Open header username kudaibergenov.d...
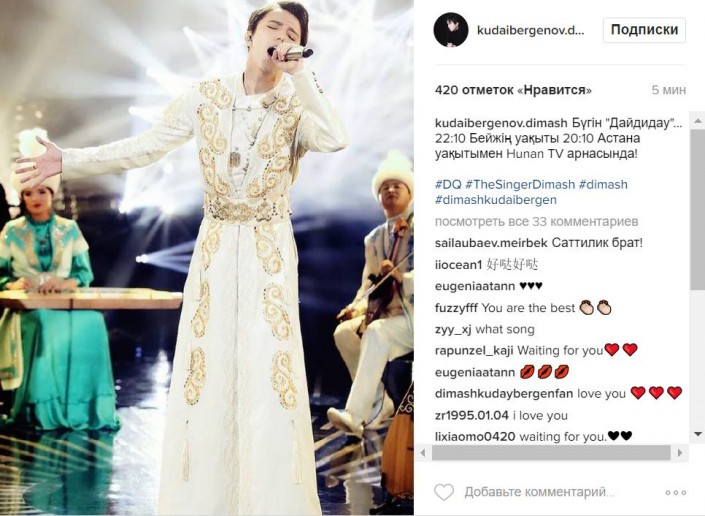The width and height of the screenshot is (705, 516). [x=531, y=30]
